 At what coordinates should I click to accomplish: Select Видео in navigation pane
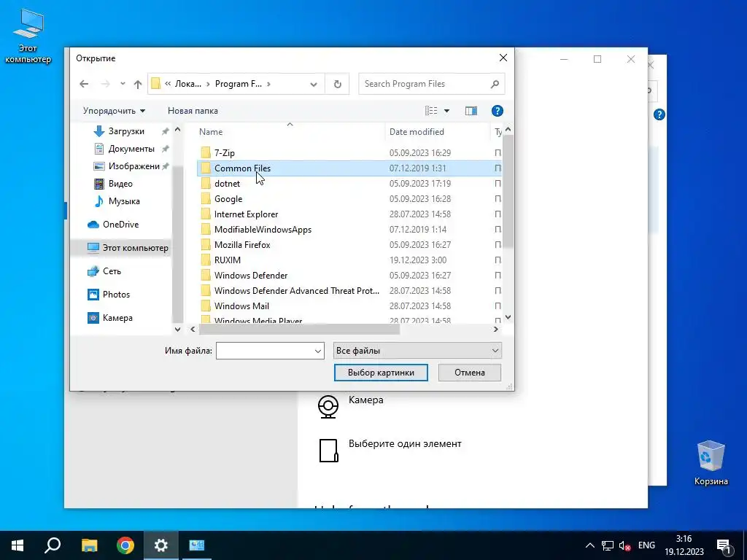tap(120, 184)
